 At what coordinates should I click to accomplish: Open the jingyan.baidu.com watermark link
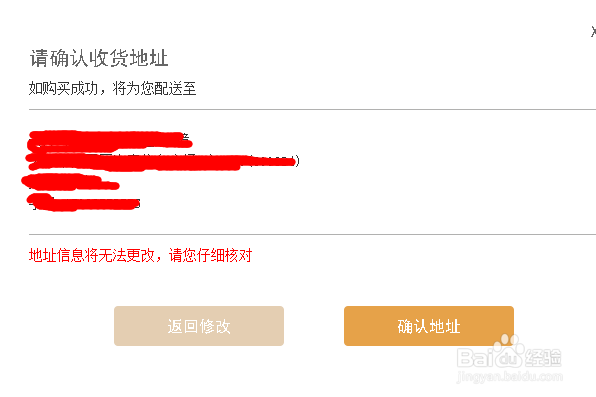510,376
